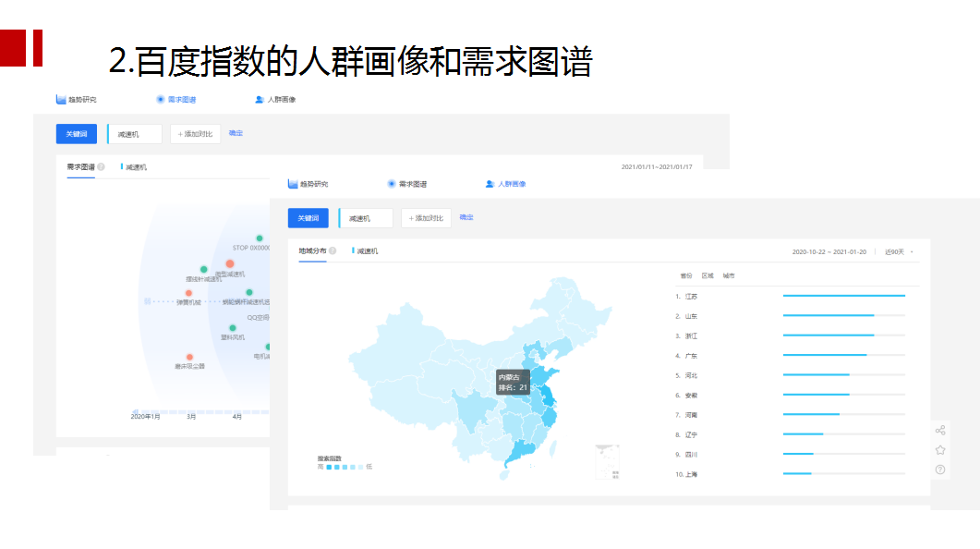This screenshot has height=549, width=980.
Task: Click the star favorite icon
Action: (x=940, y=450)
